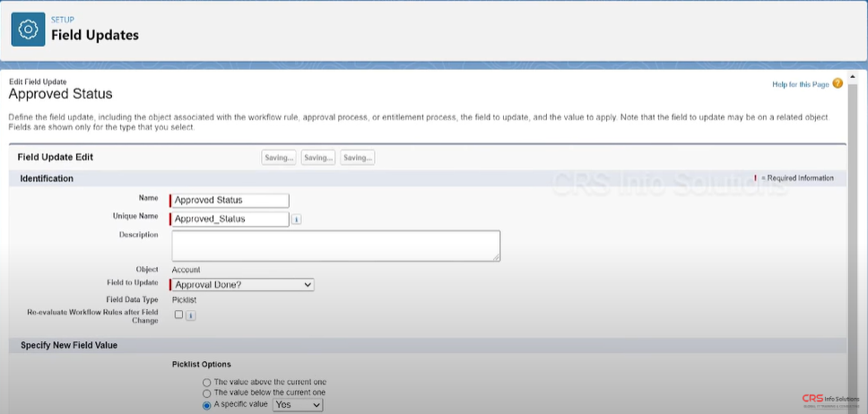Click info icon beside Unique Name field
This screenshot has width=868, height=414.
(297, 219)
